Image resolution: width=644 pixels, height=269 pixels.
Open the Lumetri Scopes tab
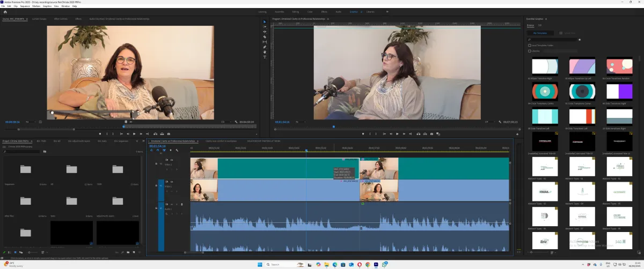(x=39, y=19)
